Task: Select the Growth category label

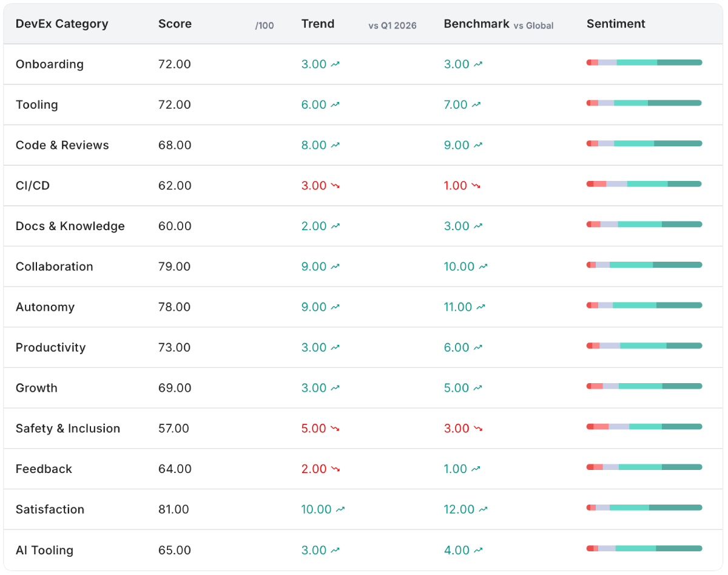Action: (36, 388)
